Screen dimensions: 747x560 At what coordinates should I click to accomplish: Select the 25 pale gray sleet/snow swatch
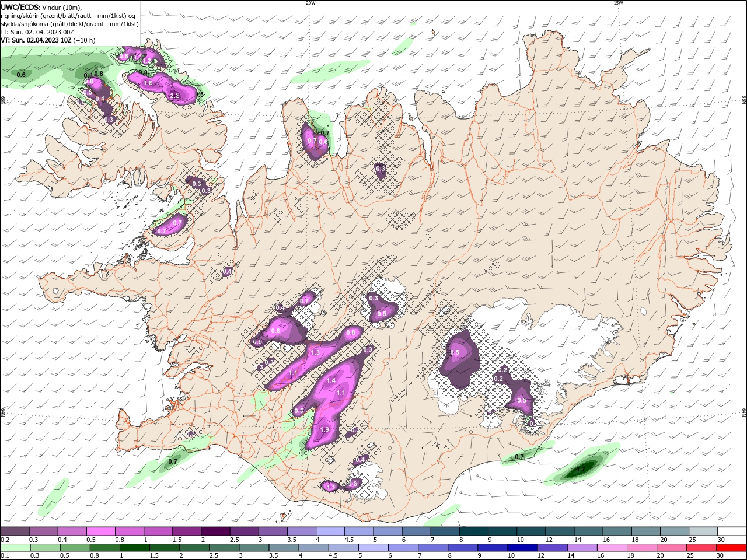pos(703,531)
